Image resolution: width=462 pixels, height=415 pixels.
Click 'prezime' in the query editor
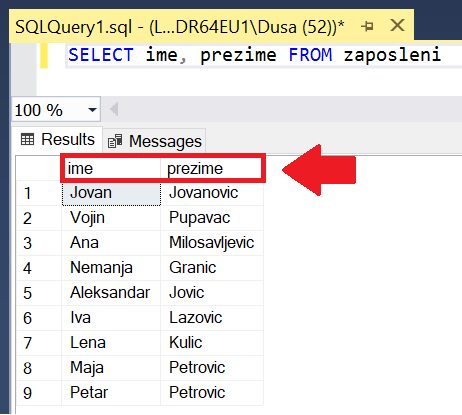pyautogui.click(x=238, y=56)
